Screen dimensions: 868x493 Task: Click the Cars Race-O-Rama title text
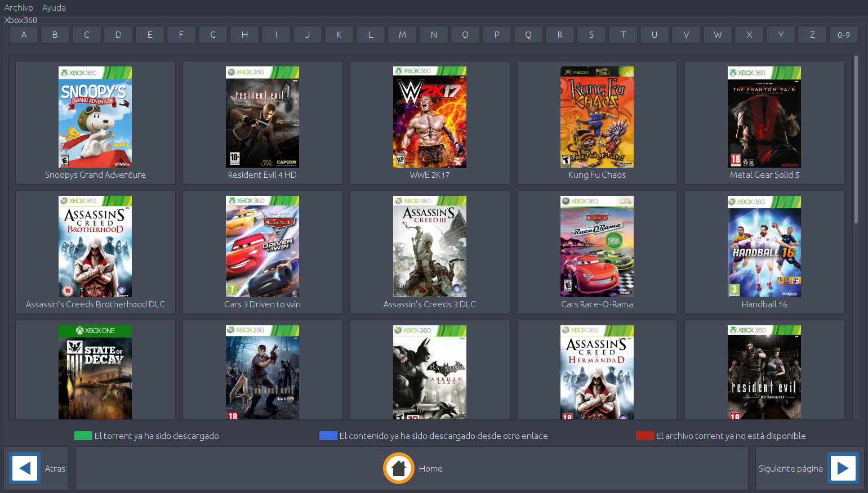597,304
